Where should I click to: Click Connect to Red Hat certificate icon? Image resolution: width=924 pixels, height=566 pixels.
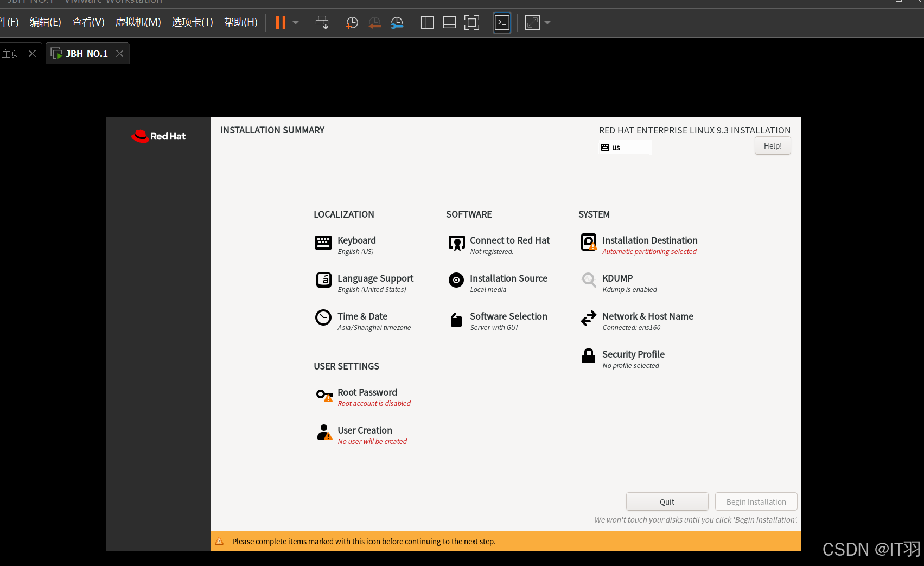[456, 243]
